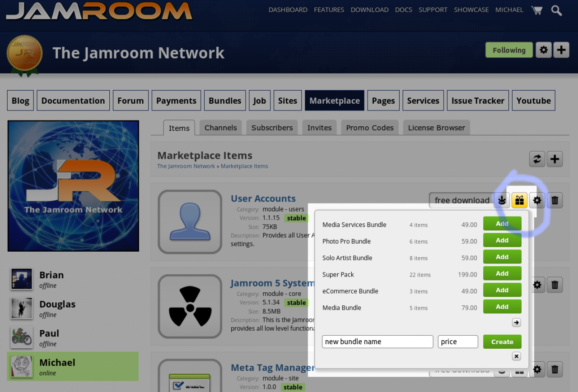Click the bundle price input field
This screenshot has width=578, height=392.
[x=457, y=342]
